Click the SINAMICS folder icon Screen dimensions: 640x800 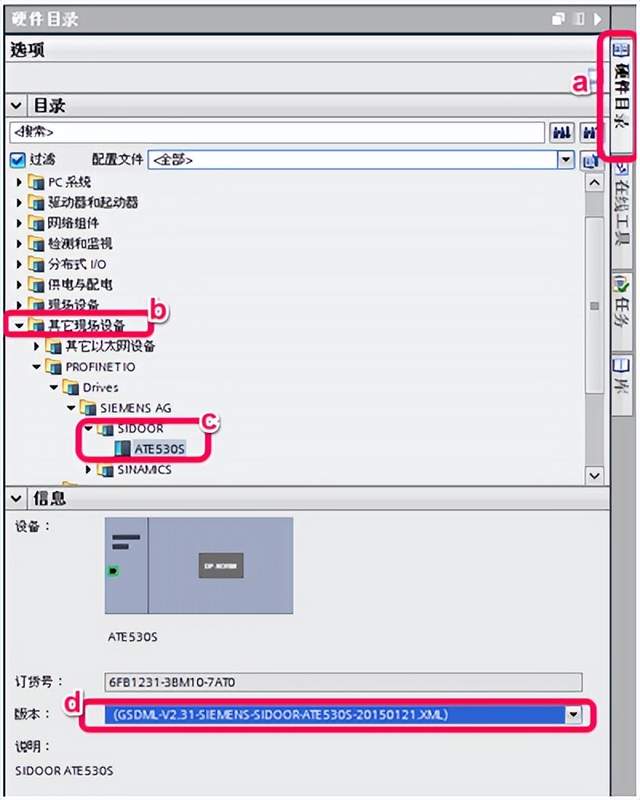(x=106, y=469)
